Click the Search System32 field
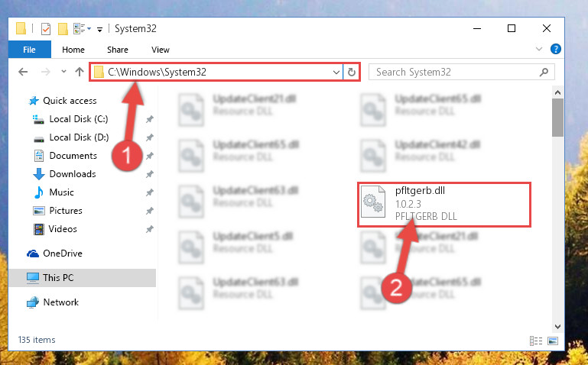 coord(456,72)
